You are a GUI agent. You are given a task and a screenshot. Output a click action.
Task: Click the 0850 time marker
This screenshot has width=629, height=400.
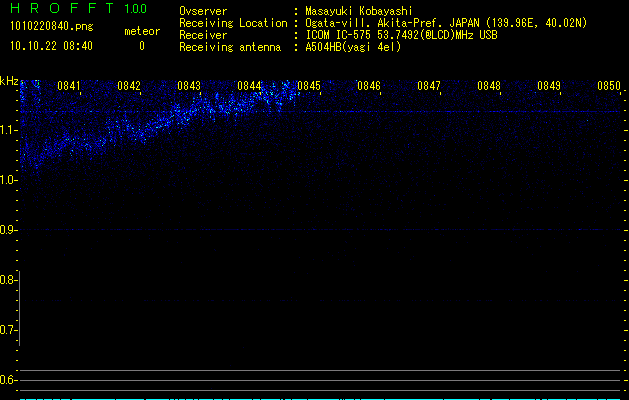[x=609, y=86]
